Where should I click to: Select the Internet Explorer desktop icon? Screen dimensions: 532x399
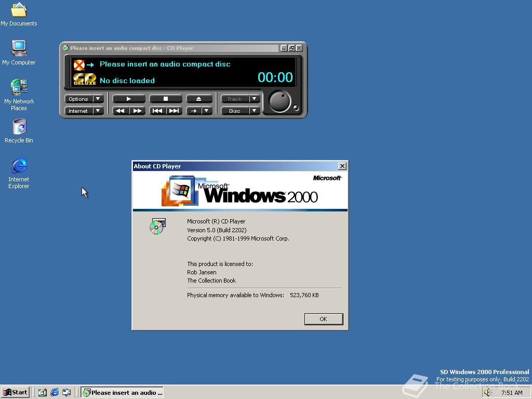tap(19, 173)
